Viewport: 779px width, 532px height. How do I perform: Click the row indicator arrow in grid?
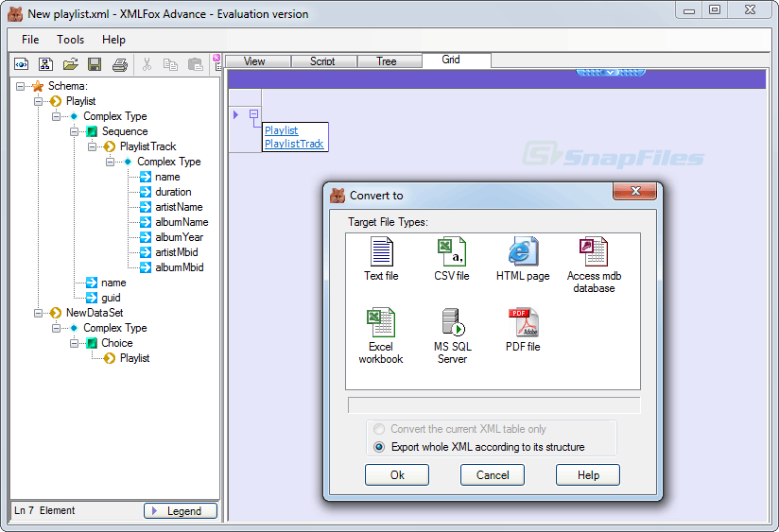point(236,114)
